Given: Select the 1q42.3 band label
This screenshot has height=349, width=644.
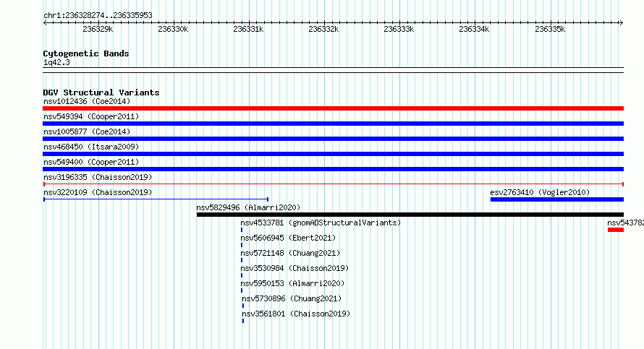Looking at the screenshot, I should coord(56,62).
